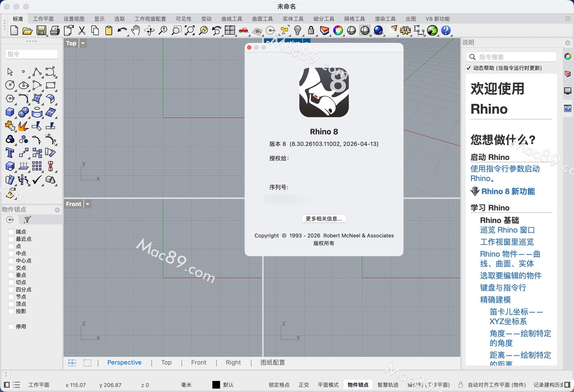
Task: Click the Box solid tool icon
Action: coord(10,112)
